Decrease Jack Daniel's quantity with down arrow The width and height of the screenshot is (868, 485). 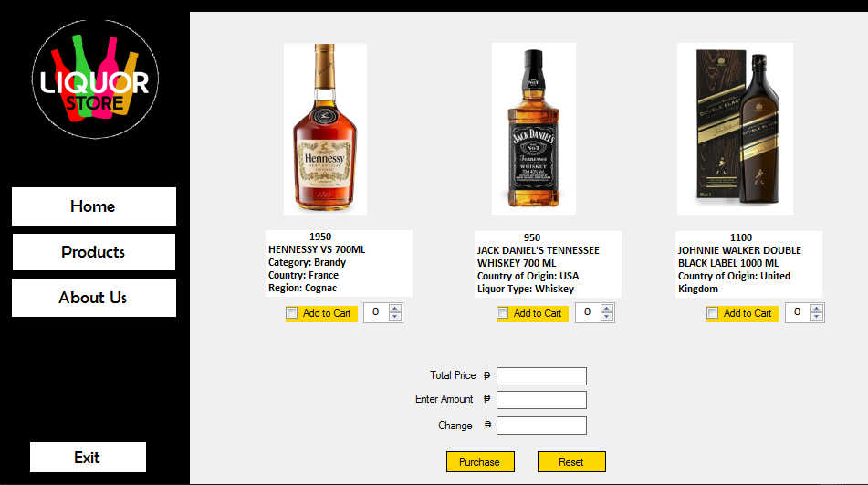click(607, 317)
